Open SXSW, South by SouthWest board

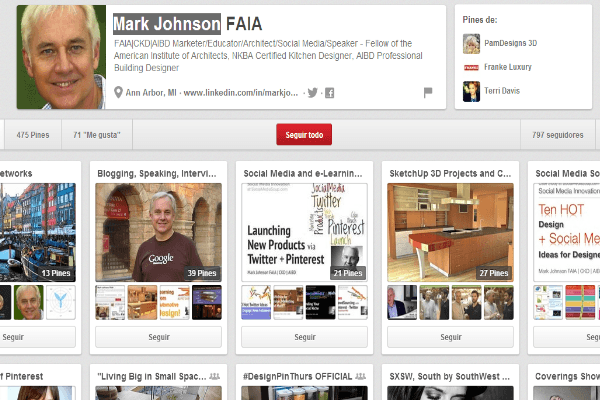pyautogui.click(x=449, y=376)
